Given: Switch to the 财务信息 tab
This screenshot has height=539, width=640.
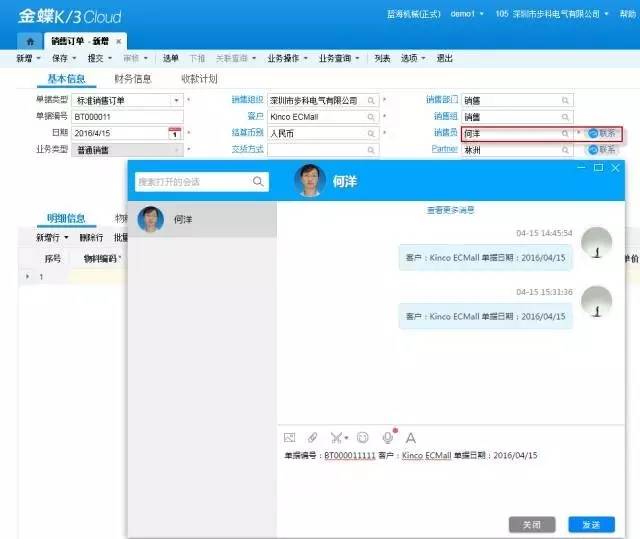Looking at the screenshot, I should point(133,79).
